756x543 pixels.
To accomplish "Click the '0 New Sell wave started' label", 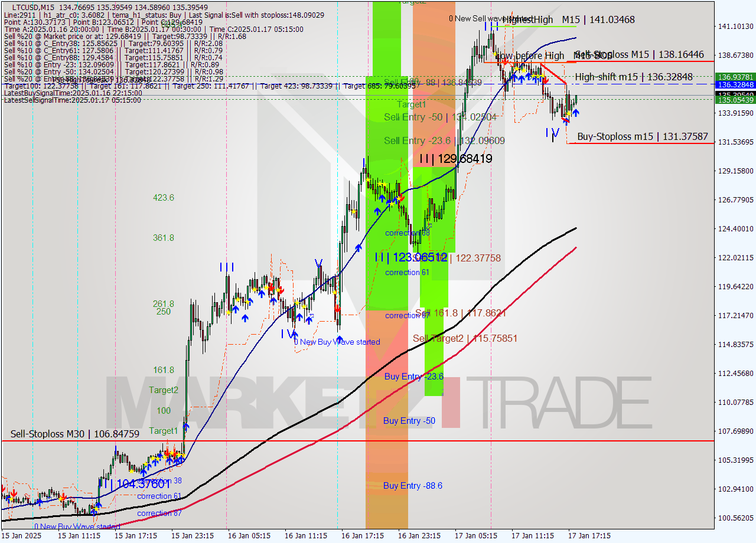I will 490,18.
